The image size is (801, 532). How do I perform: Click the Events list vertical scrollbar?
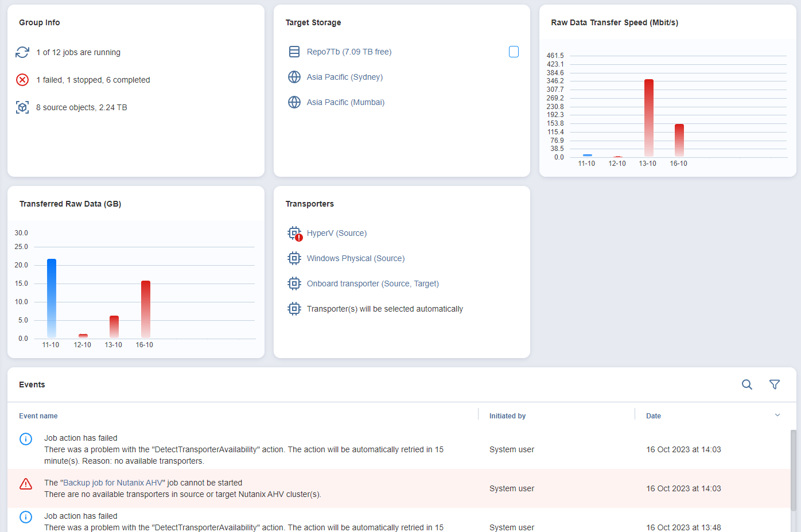[x=793, y=470]
